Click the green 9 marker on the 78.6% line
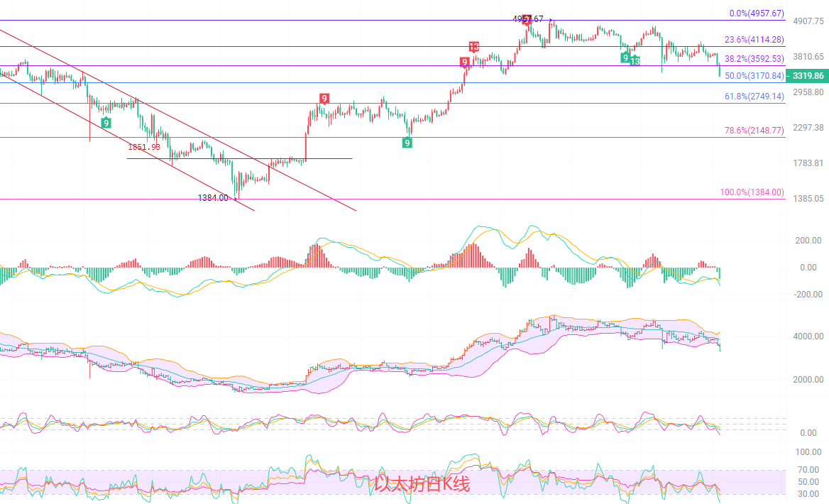This screenshot has height=504, width=829. pyautogui.click(x=407, y=143)
